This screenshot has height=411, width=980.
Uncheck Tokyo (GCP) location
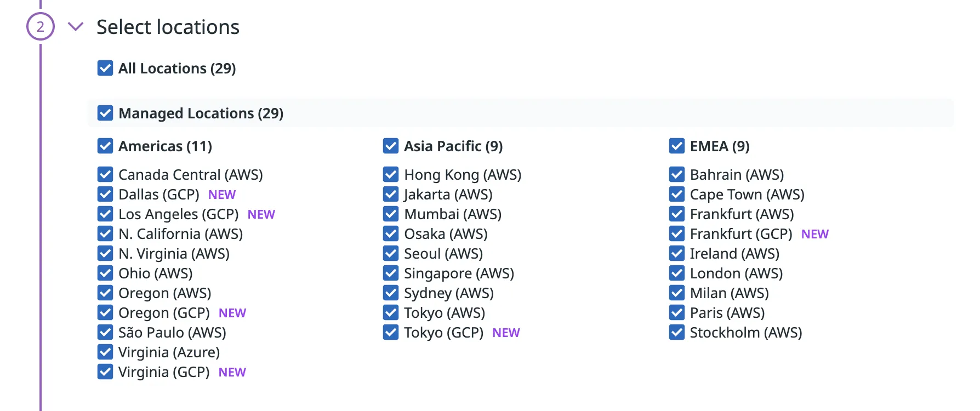point(391,332)
